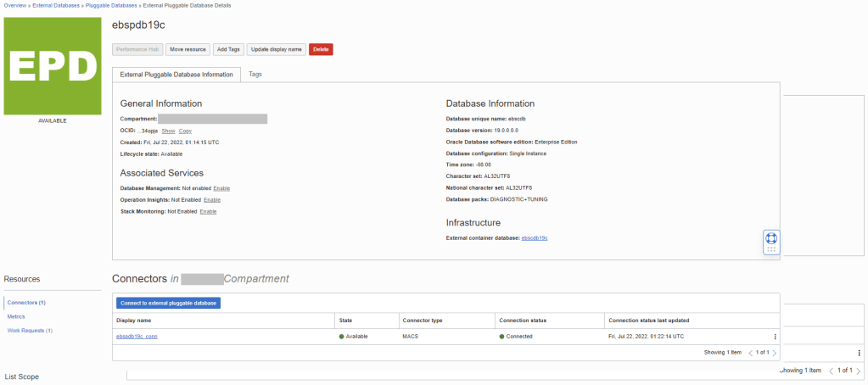868x385 pixels.
Task: Copy the OCID to clipboard
Action: coord(185,131)
